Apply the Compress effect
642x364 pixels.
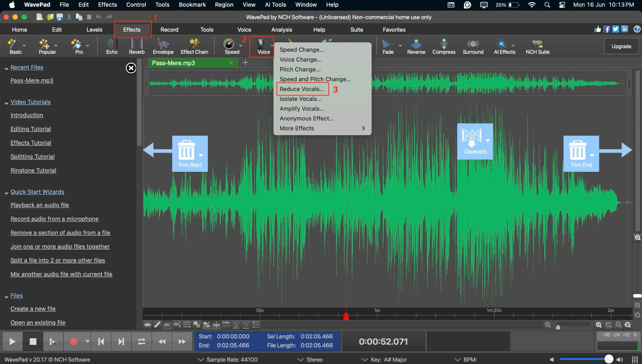click(444, 46)
